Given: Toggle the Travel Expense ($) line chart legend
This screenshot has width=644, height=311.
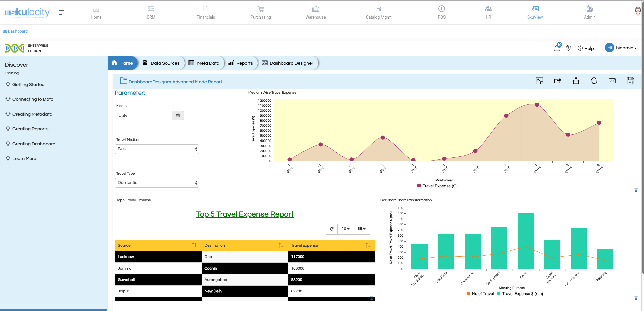Looking at the screenshot, I should click(436, 186).
